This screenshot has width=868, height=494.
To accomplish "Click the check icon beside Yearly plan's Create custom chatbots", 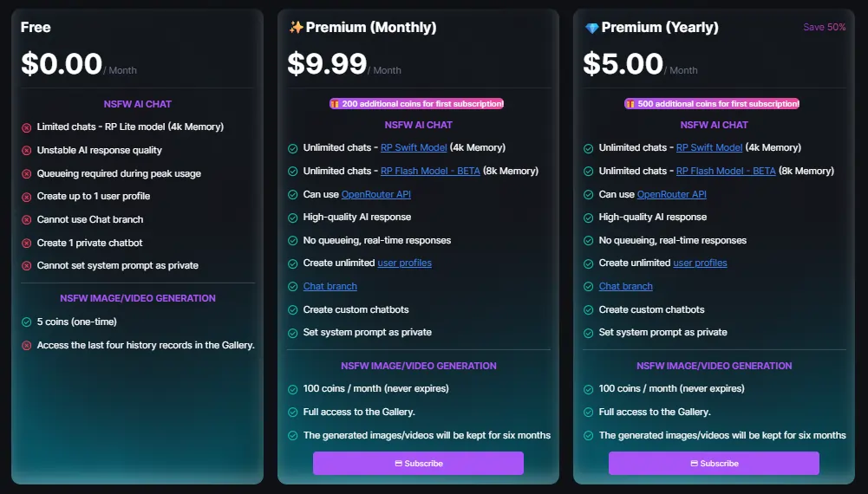I will click(589, 310).
